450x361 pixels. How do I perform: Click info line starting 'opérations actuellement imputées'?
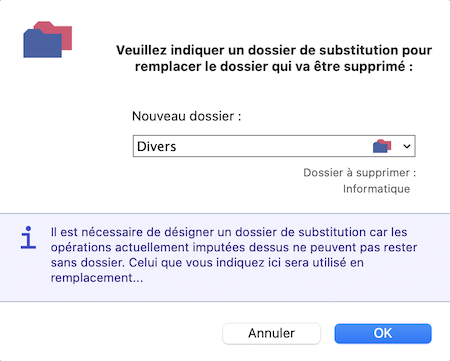[x=234, y=247]
